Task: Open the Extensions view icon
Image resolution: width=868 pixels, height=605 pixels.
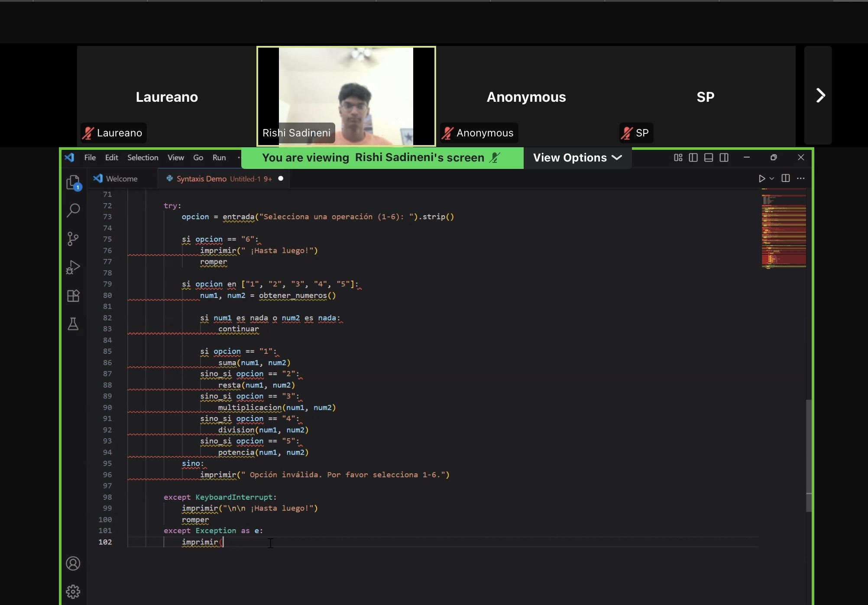Action: pyautogui.click(x=73, y=296)
